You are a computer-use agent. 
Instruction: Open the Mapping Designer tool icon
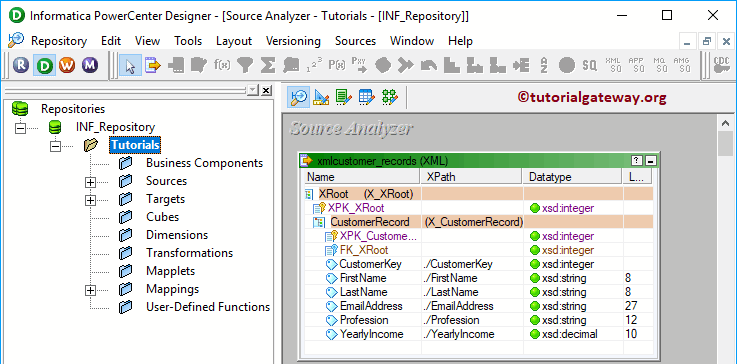tap(390, 97)
